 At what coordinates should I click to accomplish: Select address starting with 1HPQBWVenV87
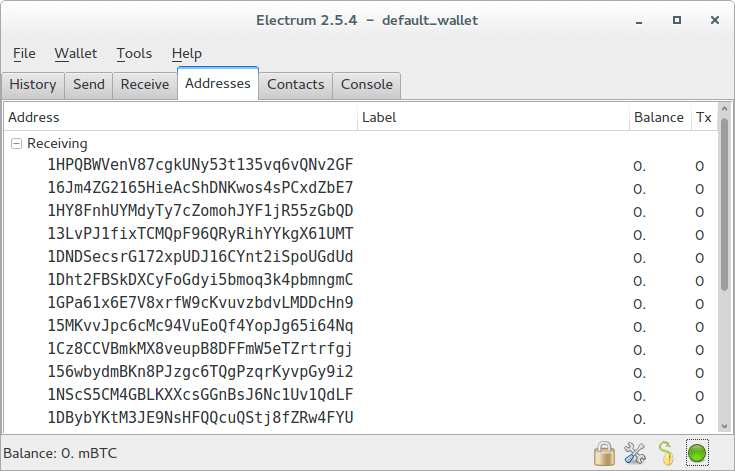pyautogui.click(x=200, y=165)
